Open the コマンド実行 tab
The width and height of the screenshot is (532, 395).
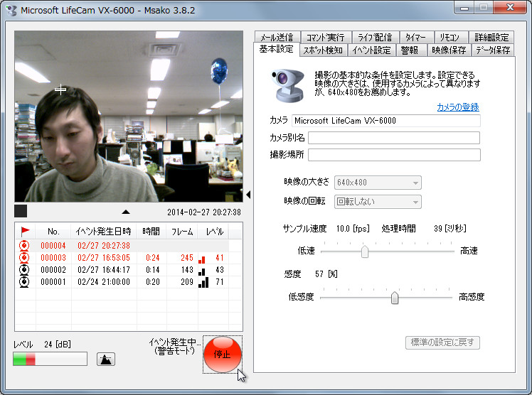point(325,37)
